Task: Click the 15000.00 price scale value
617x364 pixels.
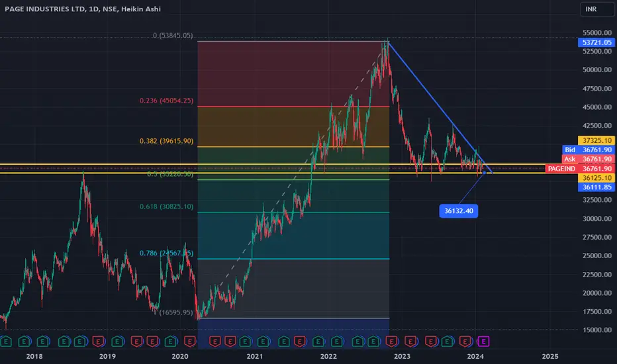Action: [x=597, y=330]
